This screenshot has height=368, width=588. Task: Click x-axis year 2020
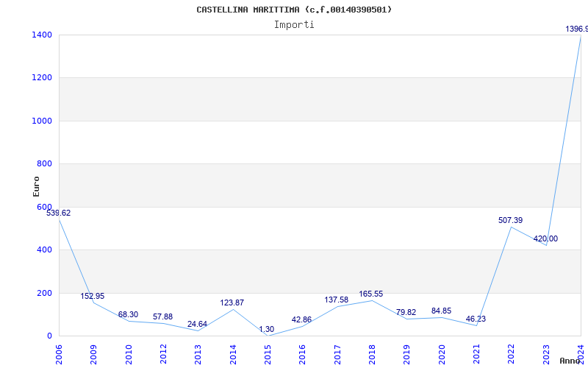point(442,355)
